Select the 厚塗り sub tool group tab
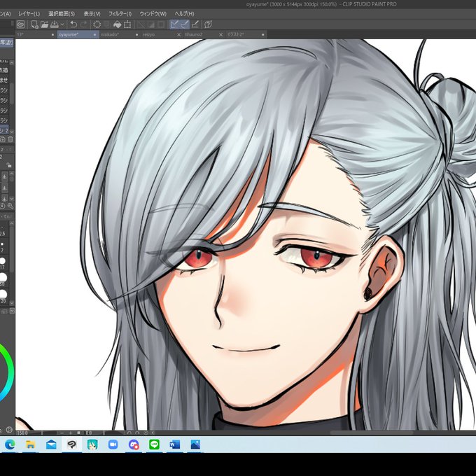 pos(7,43)
